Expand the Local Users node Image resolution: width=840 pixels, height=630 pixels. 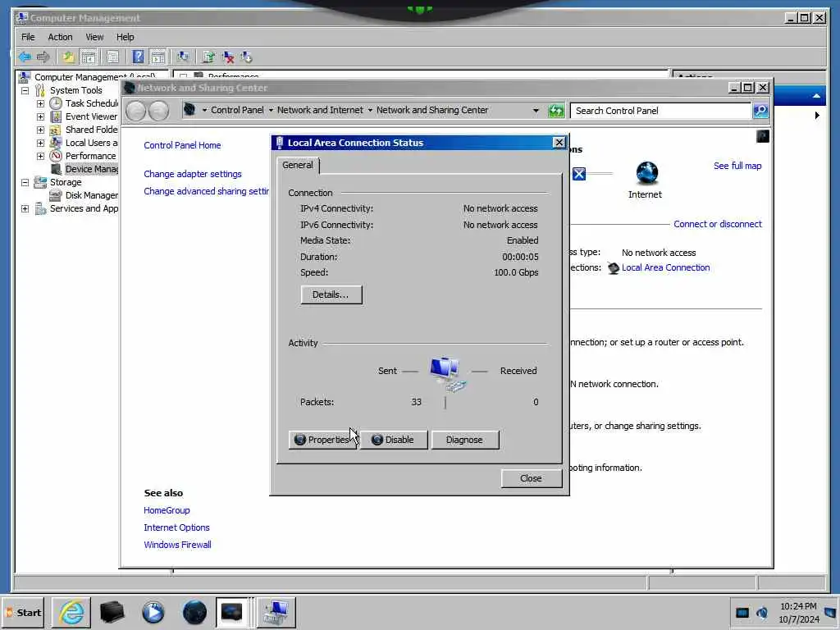[x=40, y=143]
